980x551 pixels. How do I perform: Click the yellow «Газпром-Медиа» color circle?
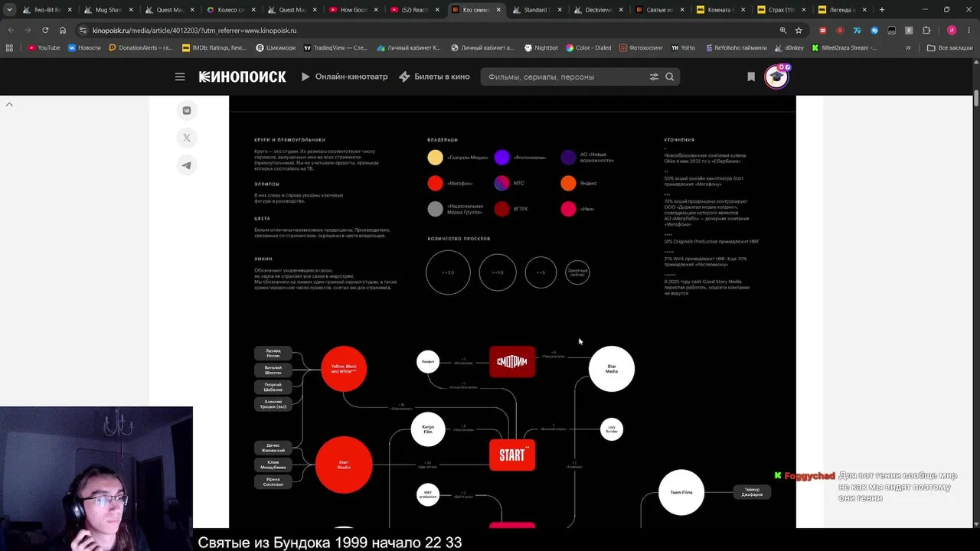point(435,158)
